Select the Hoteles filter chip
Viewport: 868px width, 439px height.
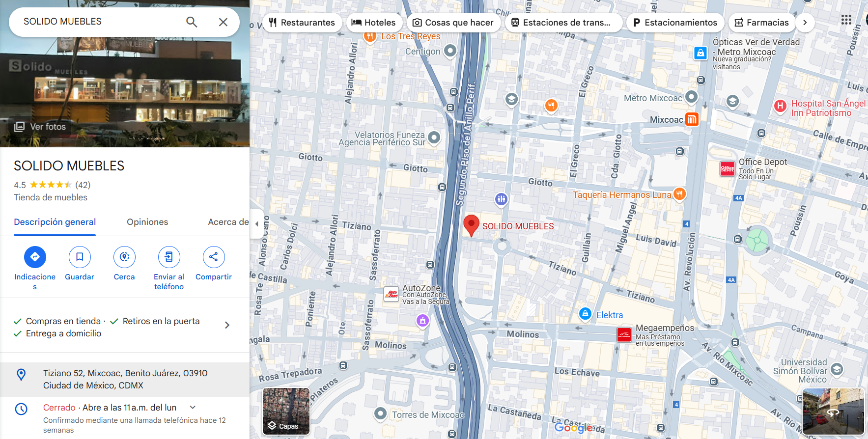tap(374, 23)
